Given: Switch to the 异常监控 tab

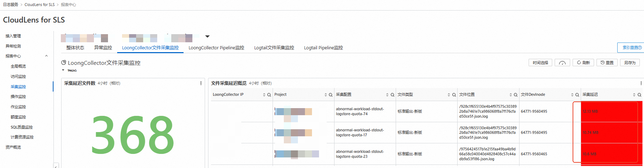Looking at the screenshot, I should click(x=103, y=48).
